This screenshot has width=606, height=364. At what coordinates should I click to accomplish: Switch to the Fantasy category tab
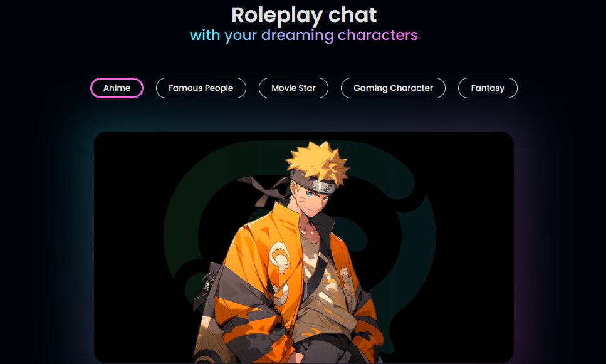click(488, 88)
